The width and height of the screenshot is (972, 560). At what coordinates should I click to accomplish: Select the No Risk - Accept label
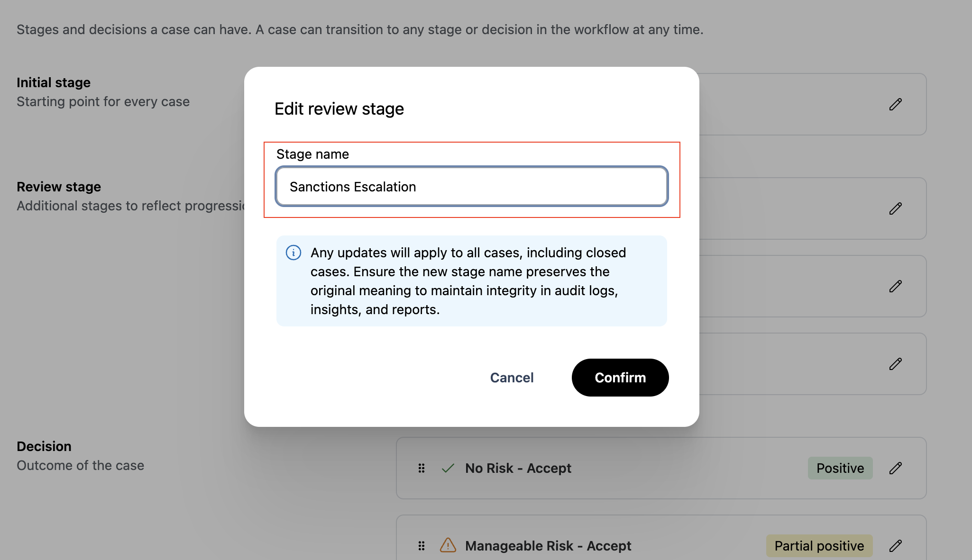518,468
